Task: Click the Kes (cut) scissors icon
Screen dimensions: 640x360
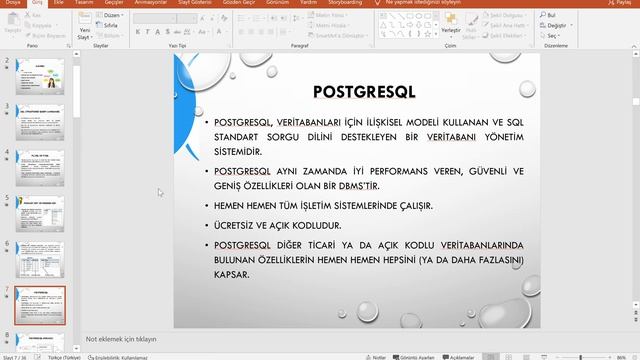Action: pyautogui.click(x=28, y=15)
